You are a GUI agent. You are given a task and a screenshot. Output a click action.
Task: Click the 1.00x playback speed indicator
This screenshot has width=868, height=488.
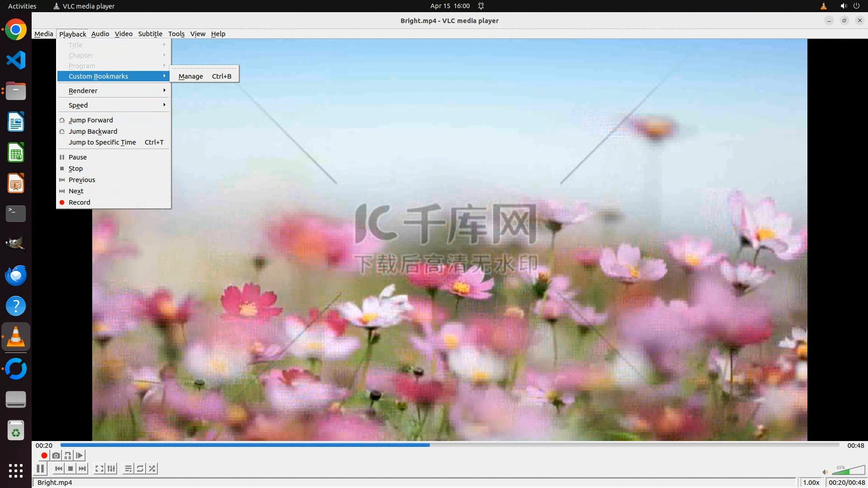(x=811, y=483)
